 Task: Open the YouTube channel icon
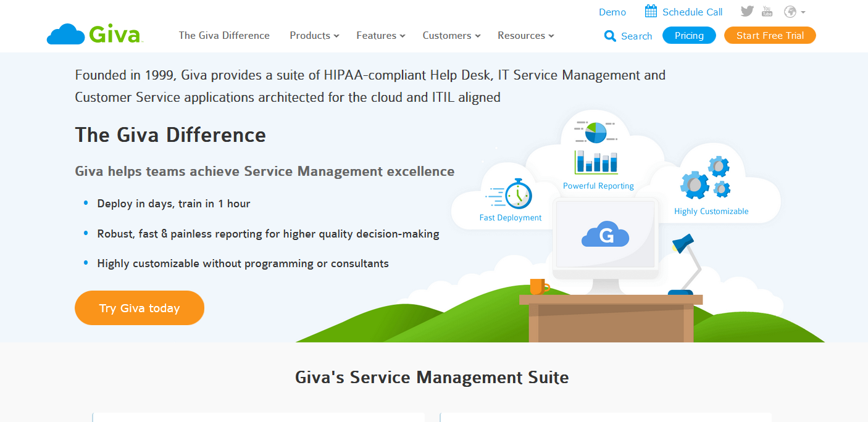pyautogui.click(x=767, y=12)
